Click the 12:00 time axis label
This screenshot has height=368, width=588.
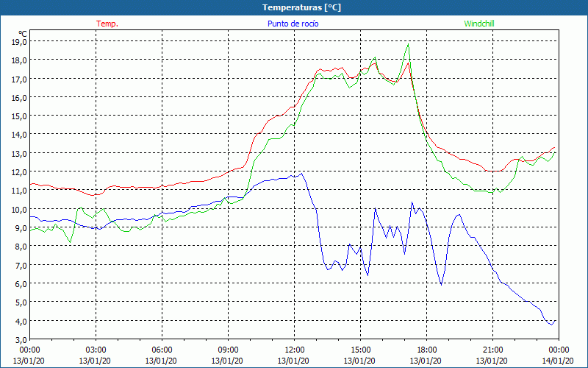295,350
